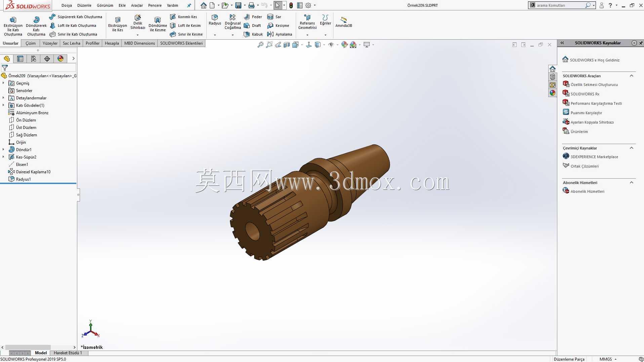The height and width of the screenshot is (362, 644).
Task: Open Eğriler curves tool
Action: pos(325,19)
